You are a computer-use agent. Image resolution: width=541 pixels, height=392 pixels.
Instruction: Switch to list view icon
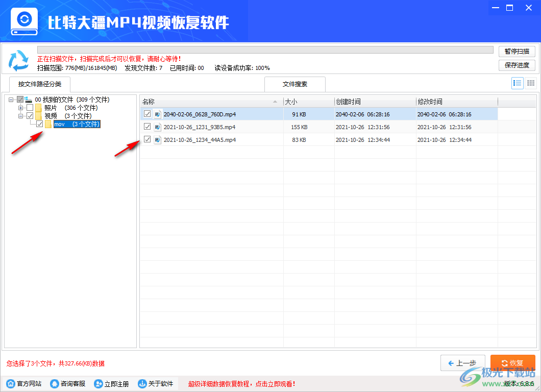point(517,83)
